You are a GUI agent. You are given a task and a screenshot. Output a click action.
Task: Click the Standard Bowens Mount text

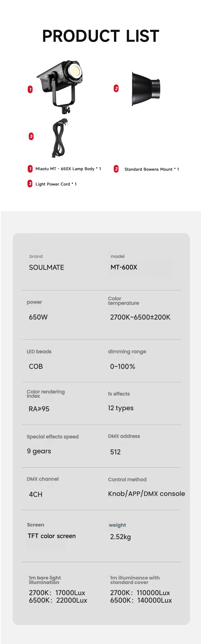tap(151, 169)
